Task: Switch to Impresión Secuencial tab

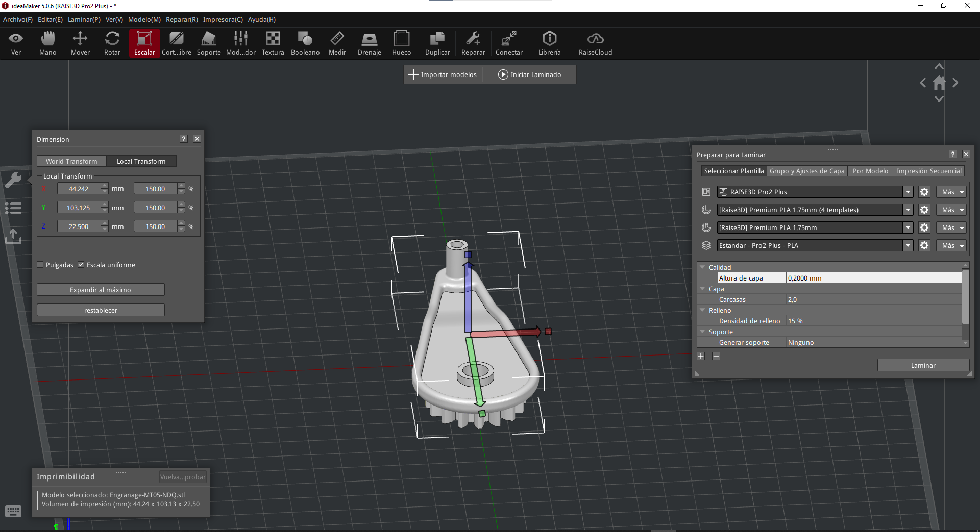Action: [929, 171]
